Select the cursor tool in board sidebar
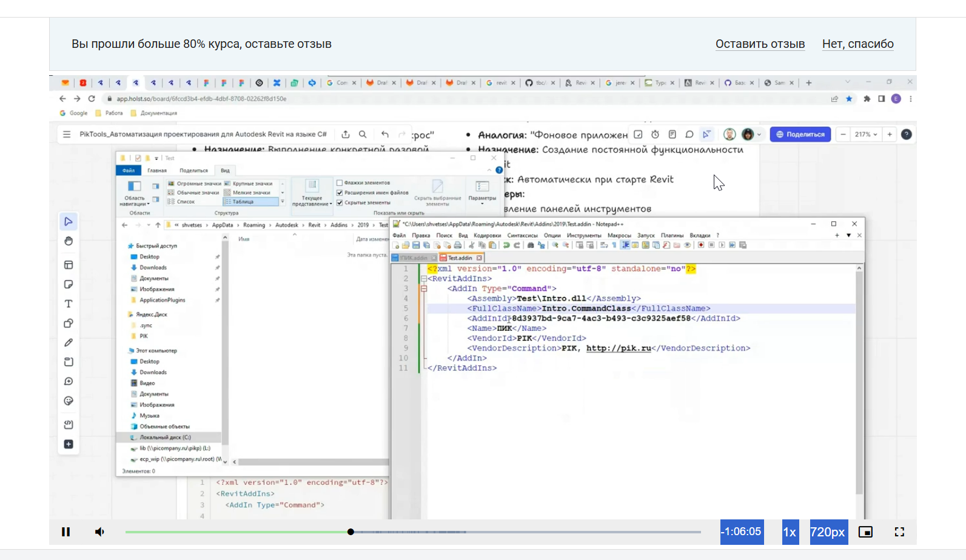The width and height of the screenshot is (966, 560). coord(69,222)
